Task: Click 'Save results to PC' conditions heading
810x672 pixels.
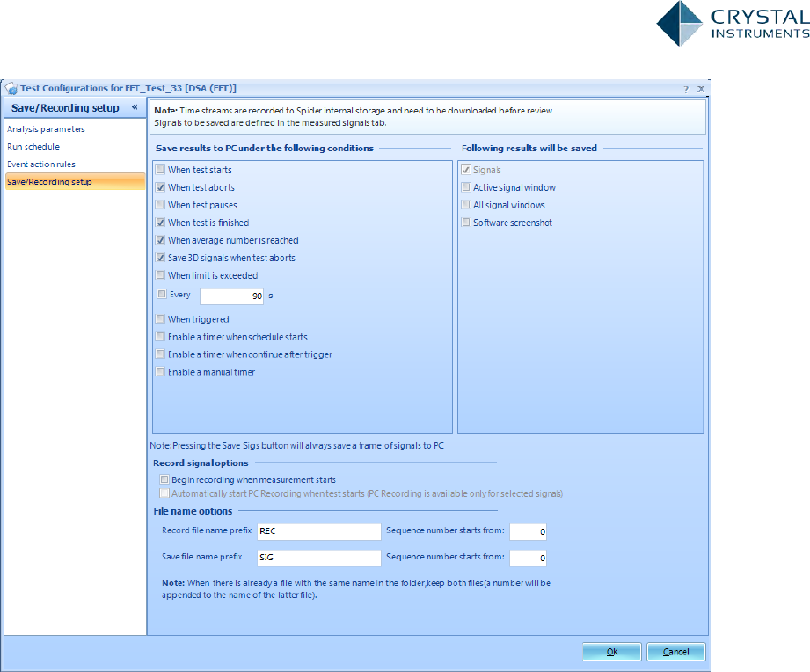Action: click(x=265, y=149)
